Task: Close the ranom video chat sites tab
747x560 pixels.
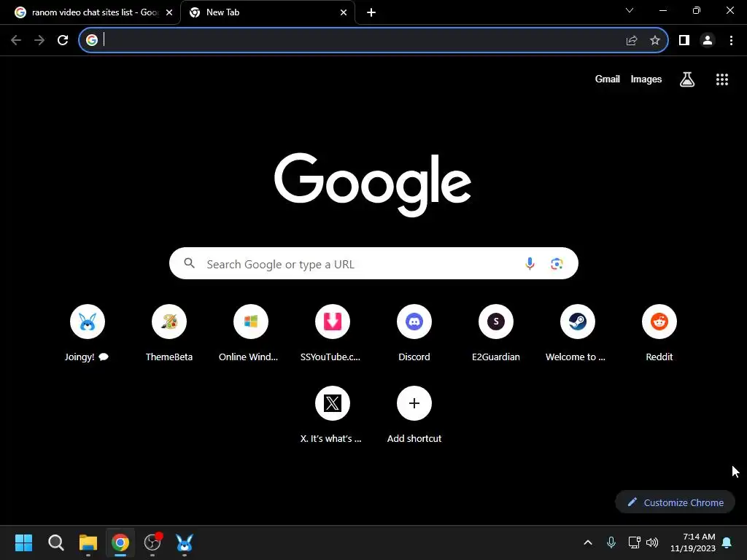Action: click(x=169, y=12)
